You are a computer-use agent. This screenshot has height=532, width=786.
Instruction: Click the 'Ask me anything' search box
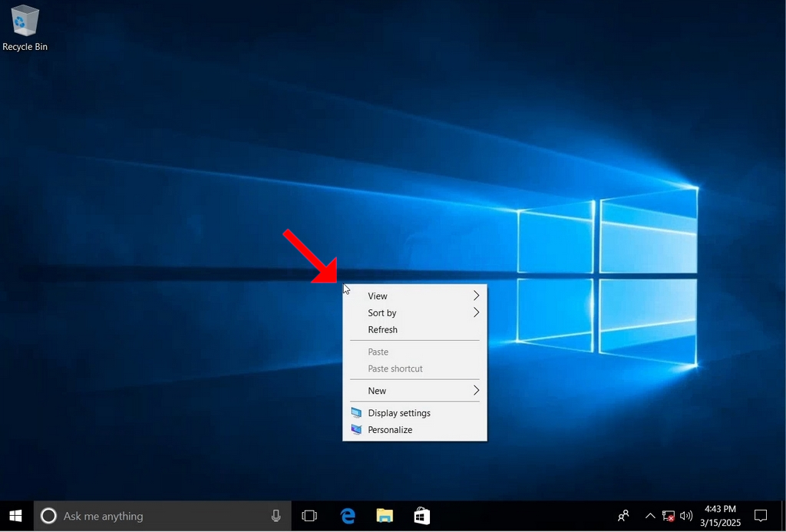[x=162, y=516]
